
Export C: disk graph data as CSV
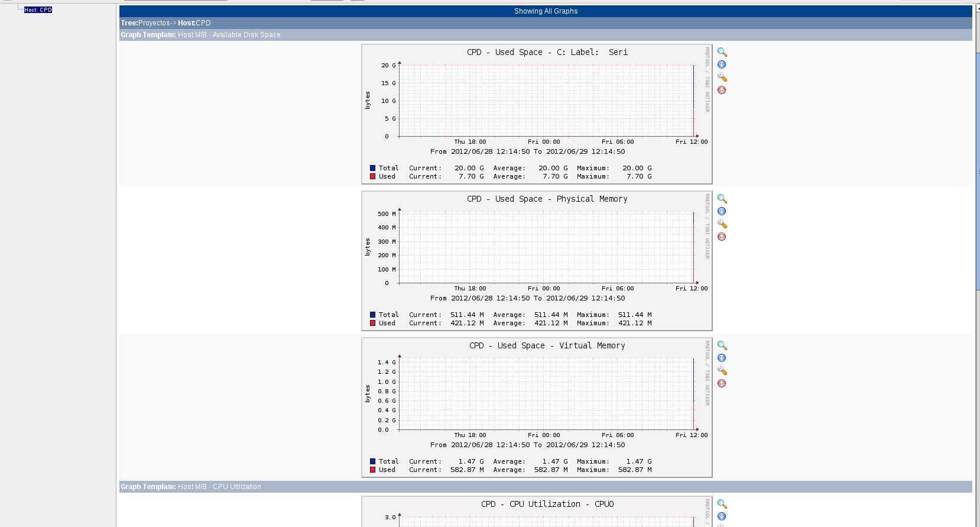[x=722, y=64]
